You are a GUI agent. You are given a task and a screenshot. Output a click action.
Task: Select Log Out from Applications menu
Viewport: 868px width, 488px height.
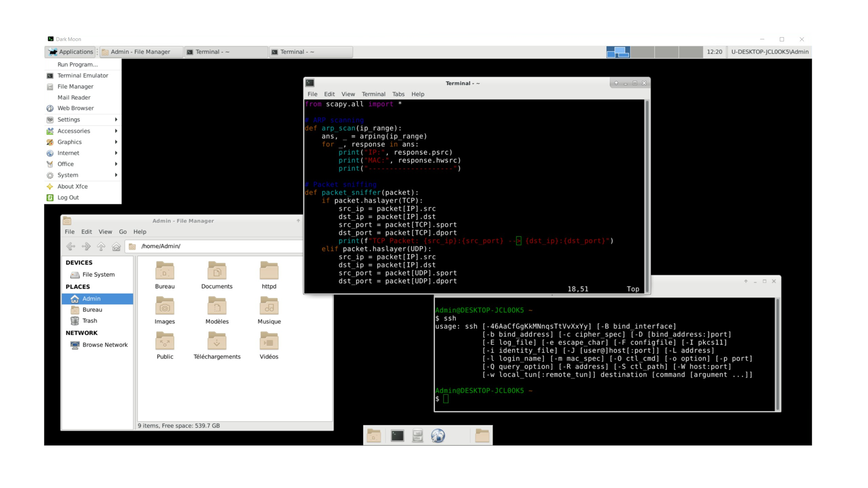(x=68, y=198)
